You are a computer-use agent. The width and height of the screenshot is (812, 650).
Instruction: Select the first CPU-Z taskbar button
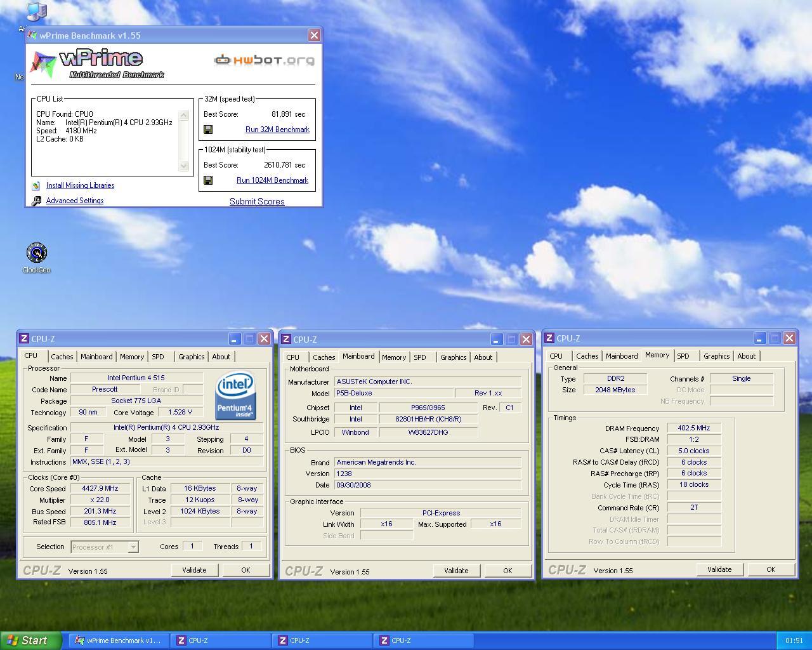(x=221, y=640)
